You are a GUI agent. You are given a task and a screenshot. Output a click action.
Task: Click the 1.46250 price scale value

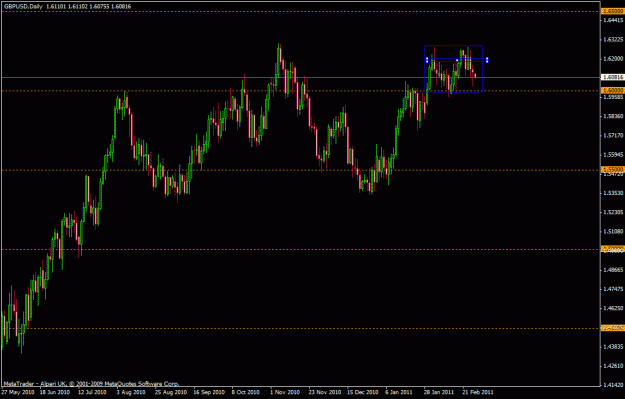(613, 308)
